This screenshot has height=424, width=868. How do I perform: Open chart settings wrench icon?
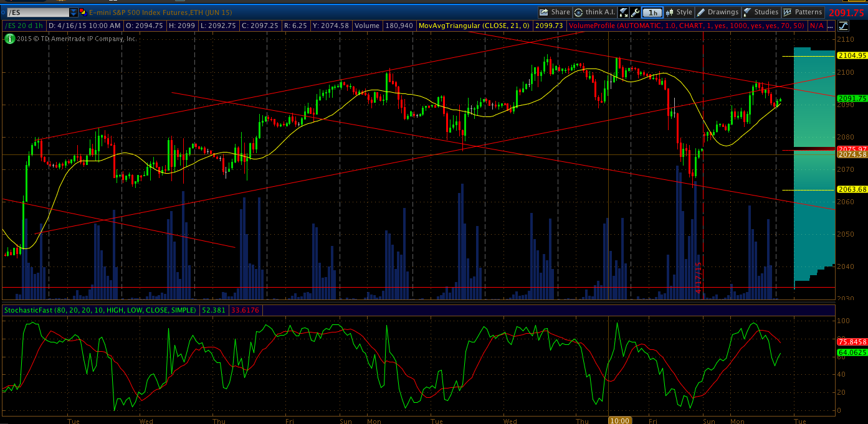point(635,12)
